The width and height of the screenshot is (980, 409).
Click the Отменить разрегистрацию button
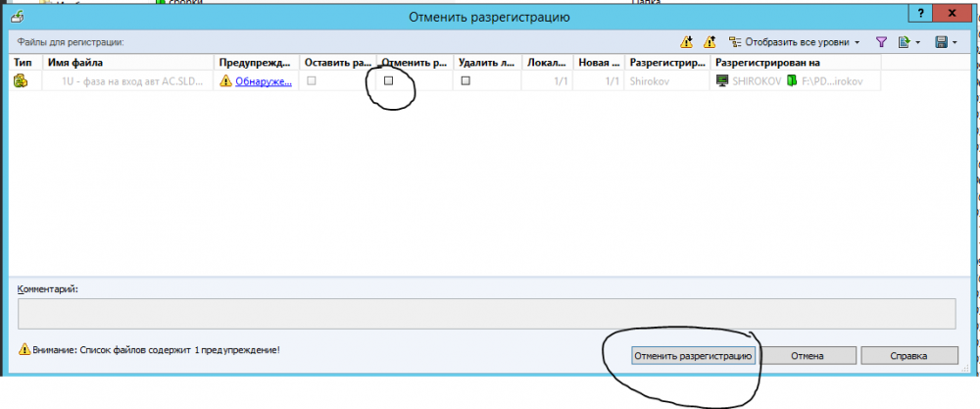click(693, 356)
